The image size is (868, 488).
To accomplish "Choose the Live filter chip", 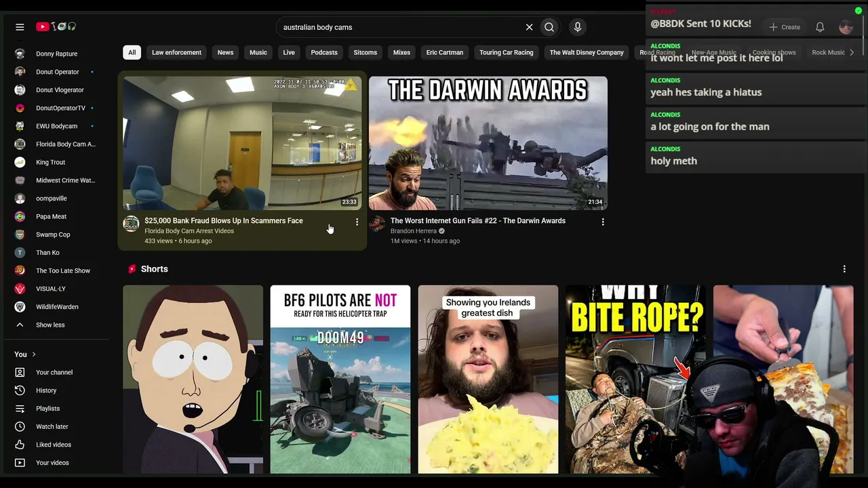I will tap(289, 52).
